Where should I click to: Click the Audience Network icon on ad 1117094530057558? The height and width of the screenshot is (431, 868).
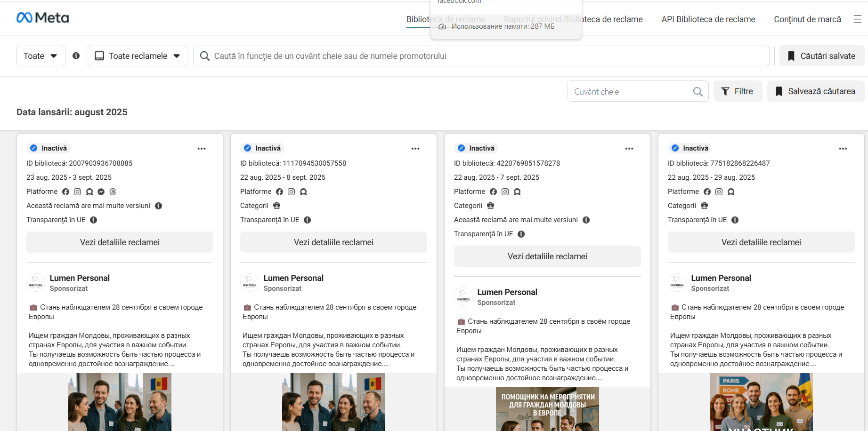pyautogui.click(x=303, y=192)
